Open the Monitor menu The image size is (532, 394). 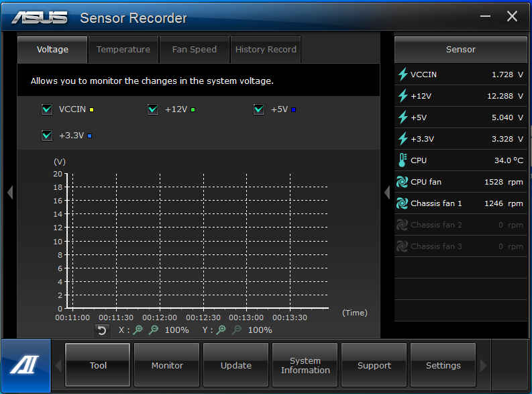pyautogui.click(x=166, y=365)
